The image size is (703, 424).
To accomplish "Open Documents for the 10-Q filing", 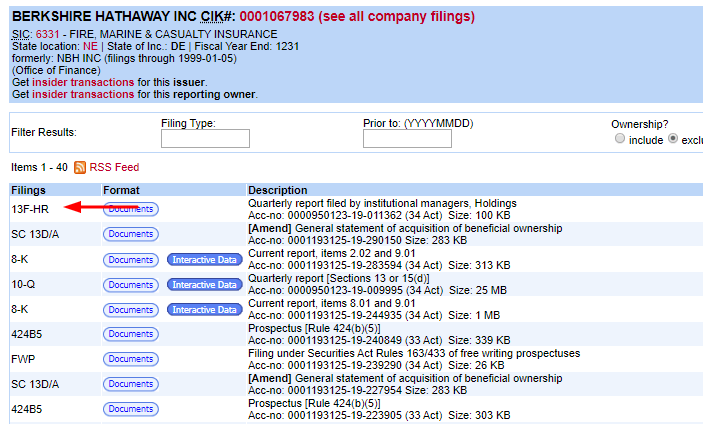I will [130, 285].
